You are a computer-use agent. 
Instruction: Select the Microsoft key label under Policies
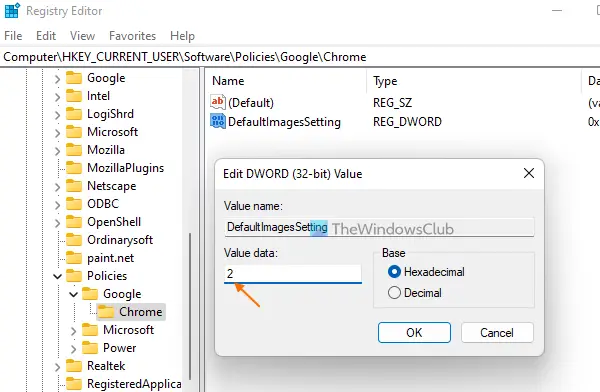[x=129, y=330]
